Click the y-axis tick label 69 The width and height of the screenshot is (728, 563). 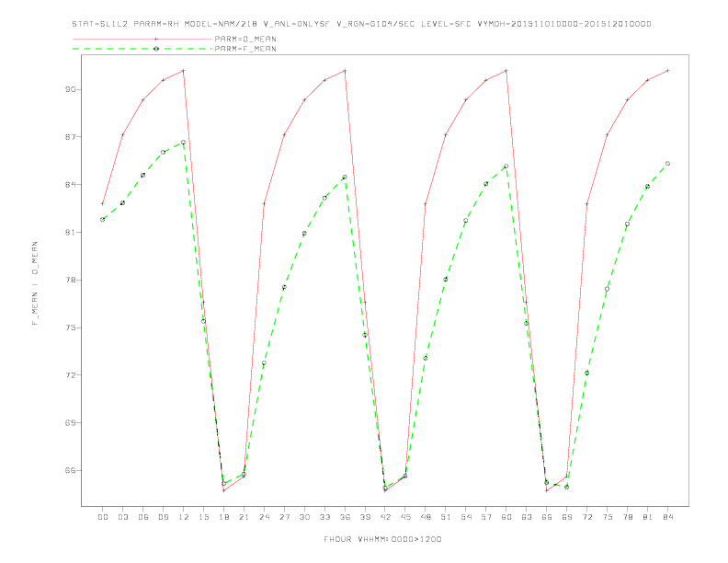[x=70, y=423]
